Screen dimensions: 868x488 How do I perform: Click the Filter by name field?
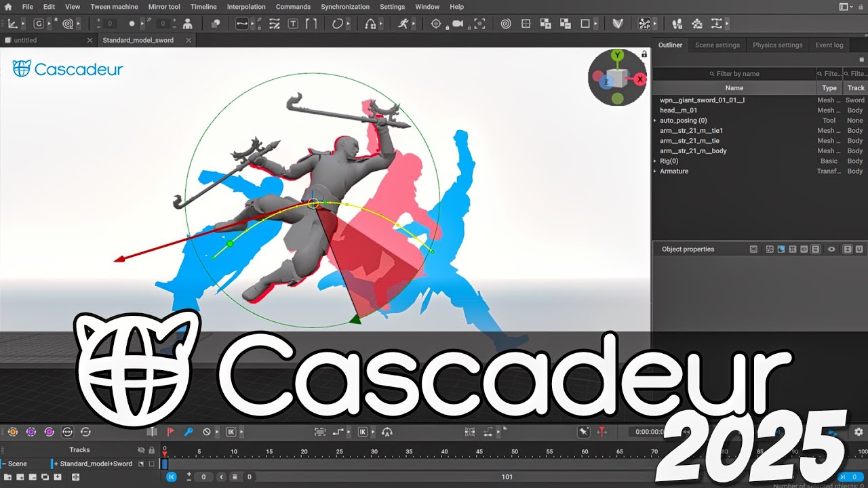[734, 74]
